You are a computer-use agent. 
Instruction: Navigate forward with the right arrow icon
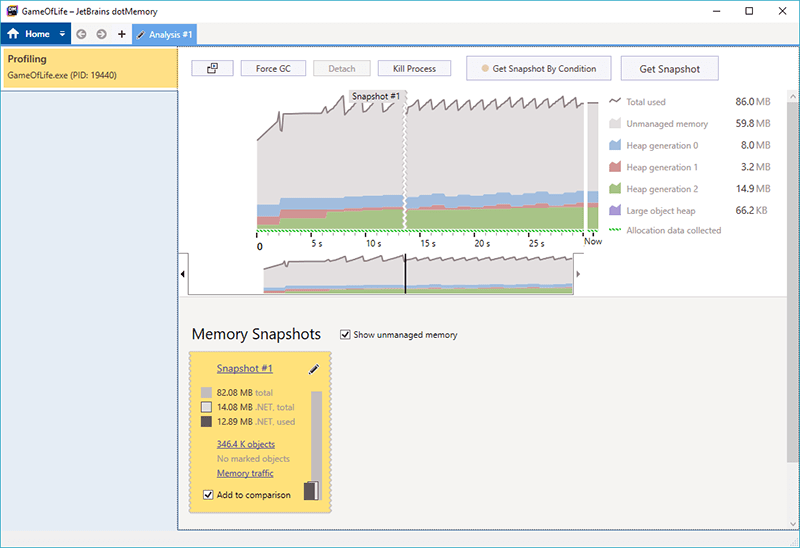101,34
